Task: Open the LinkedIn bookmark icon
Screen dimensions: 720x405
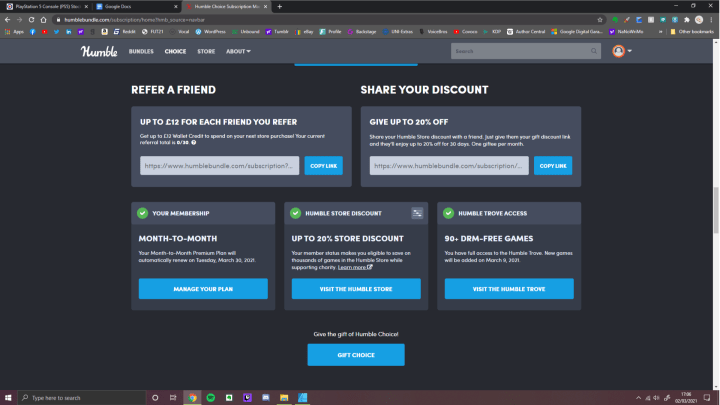Action: 68,32
